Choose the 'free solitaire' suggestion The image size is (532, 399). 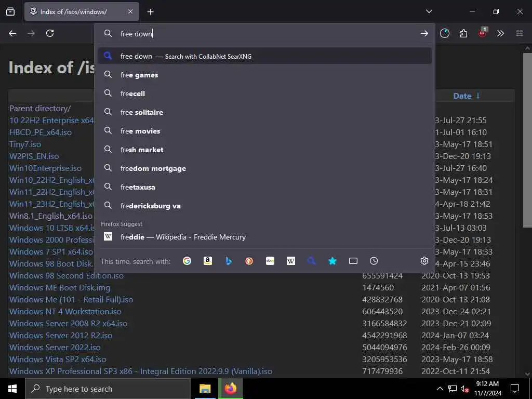[264, 112]
